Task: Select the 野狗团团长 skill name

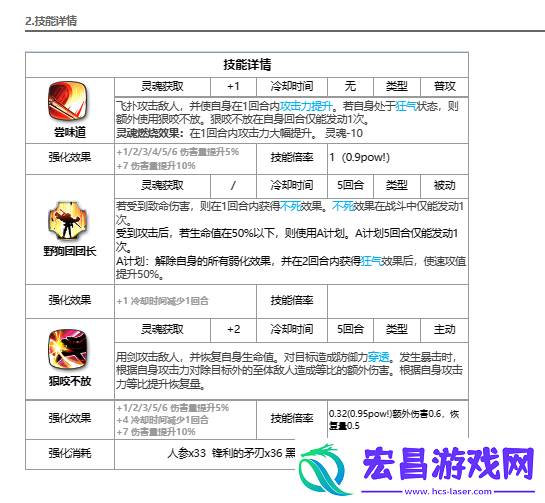Action: (x=70, y=251)
